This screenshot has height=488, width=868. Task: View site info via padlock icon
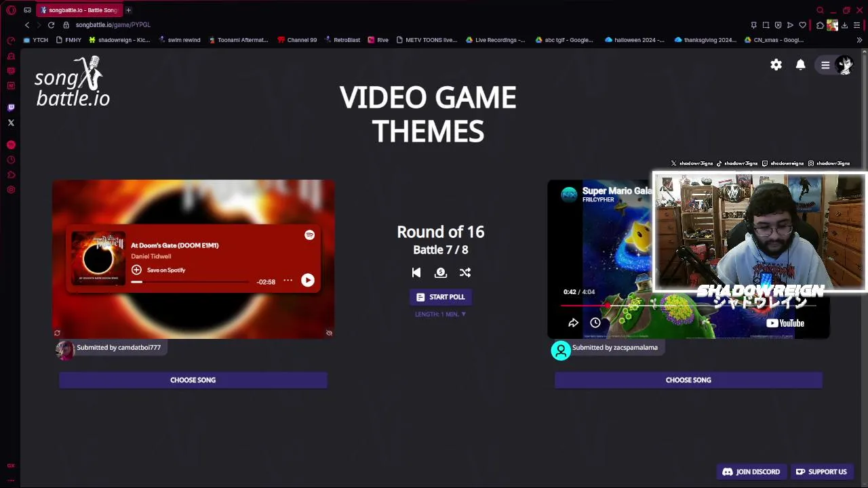(66, 25)
